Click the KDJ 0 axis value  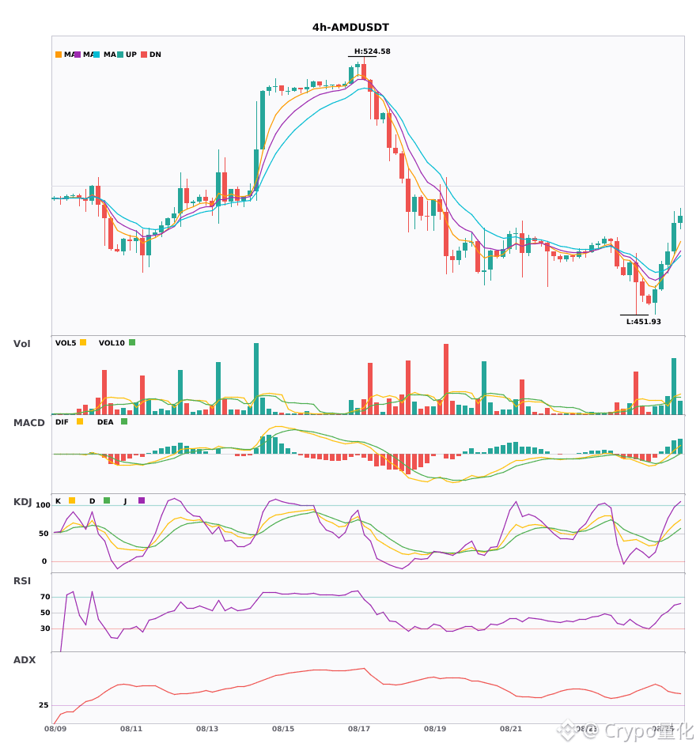pos(44,561)
